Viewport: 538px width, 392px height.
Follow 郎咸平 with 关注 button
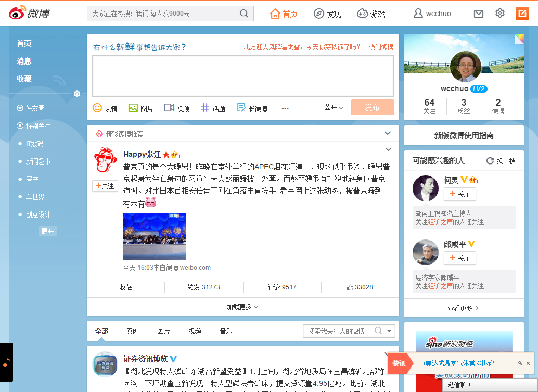pos(460,258)
